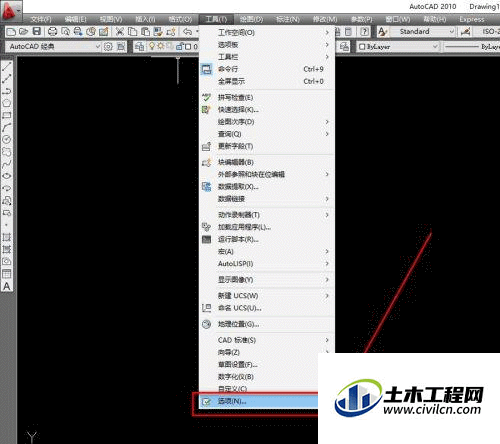The width and height of the screenshot is (500, 444).
Task: Expand the 新建 UCS(W) submenu
Action: point(267,296)
